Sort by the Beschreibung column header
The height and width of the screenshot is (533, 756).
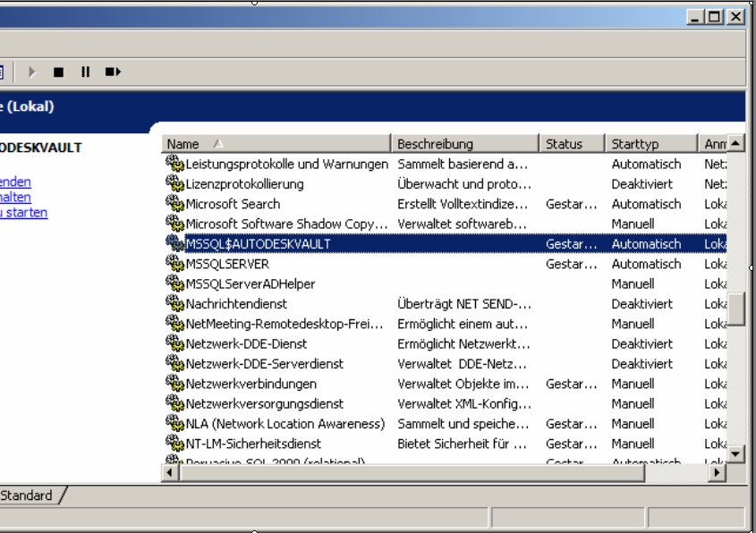pyautogui.click(x=464, y=144)
